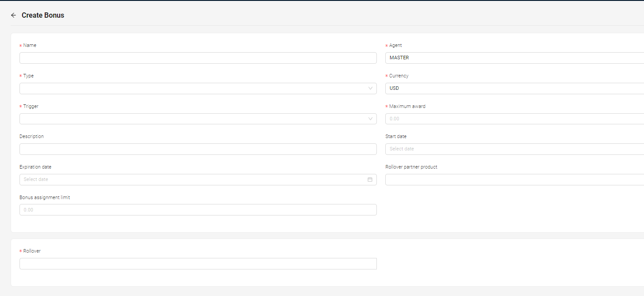Enter the Bonus assignment limit field

[x=198, y=209]
